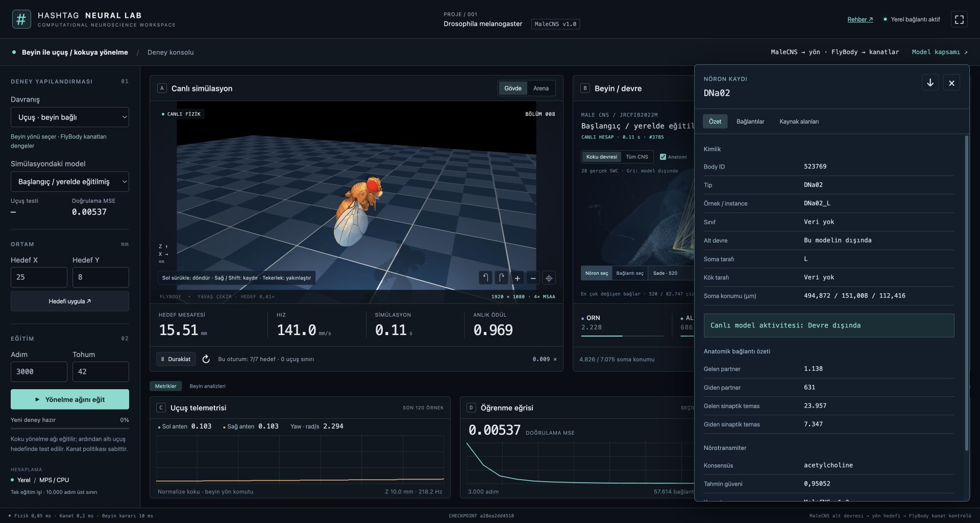
Task: Click the Canlı model aktivitesi status banner
Action: (829, 325)
